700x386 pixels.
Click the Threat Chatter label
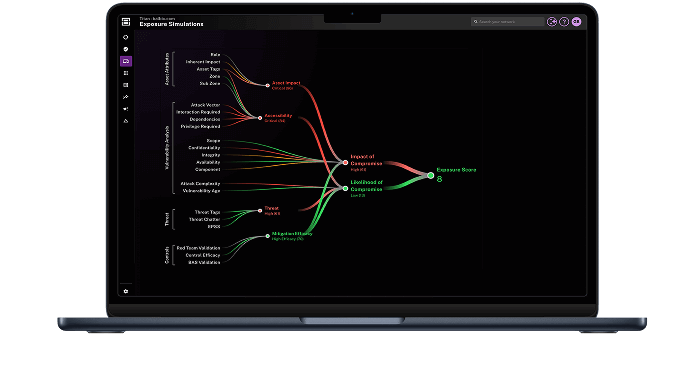pyautogui.click(x=204, y=219)
